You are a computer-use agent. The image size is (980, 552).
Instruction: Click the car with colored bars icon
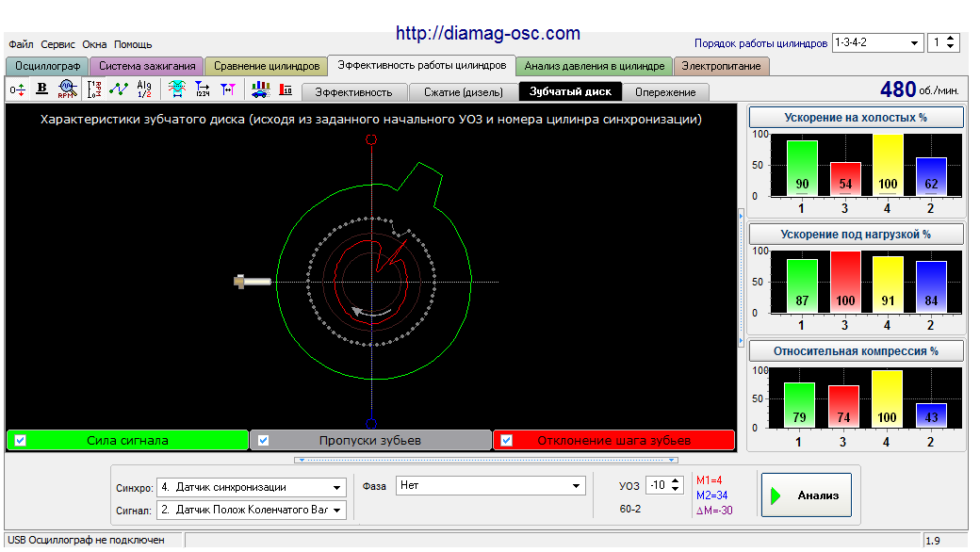pyautogui.click(x=260, y=89)
